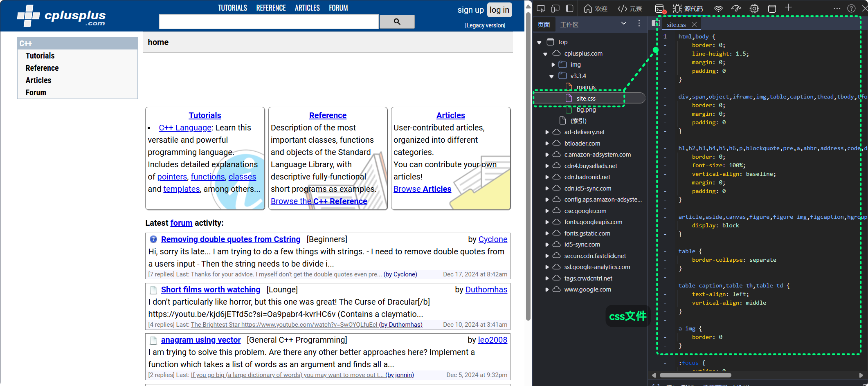Expand the btloader.com domain

pyautogui.click(x=547, y=144)
